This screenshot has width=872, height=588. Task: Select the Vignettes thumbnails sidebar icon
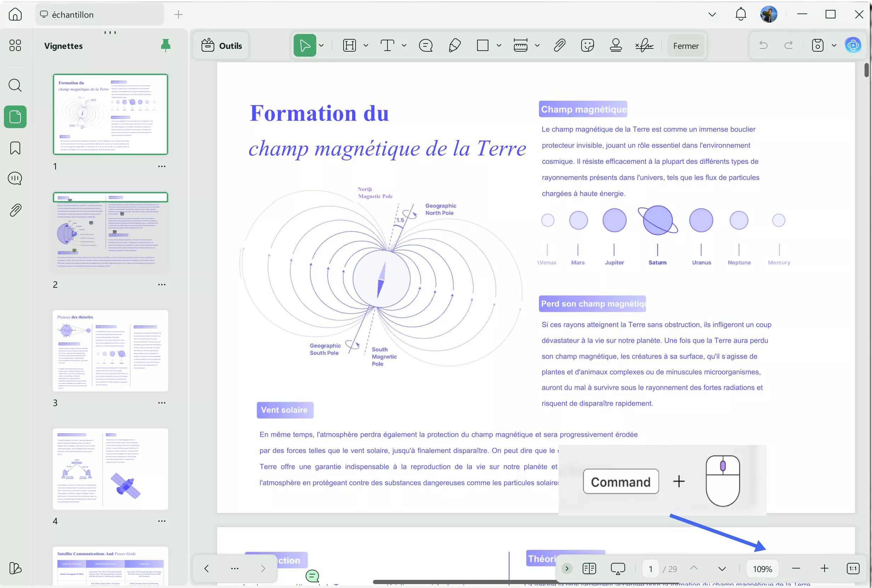pyautogui.click(x=15, y=116)
